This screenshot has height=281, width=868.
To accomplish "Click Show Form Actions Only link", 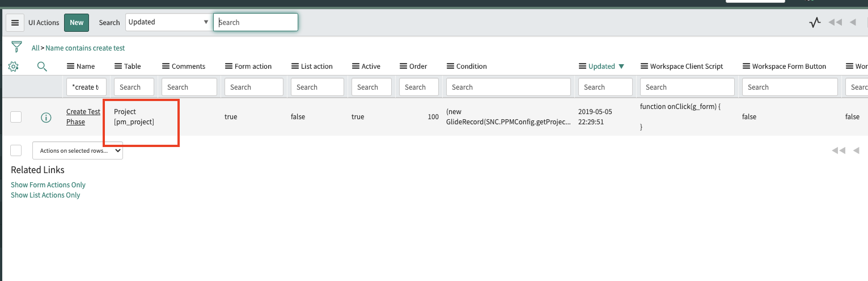I will pyautogui.click(x=48, y=185).
